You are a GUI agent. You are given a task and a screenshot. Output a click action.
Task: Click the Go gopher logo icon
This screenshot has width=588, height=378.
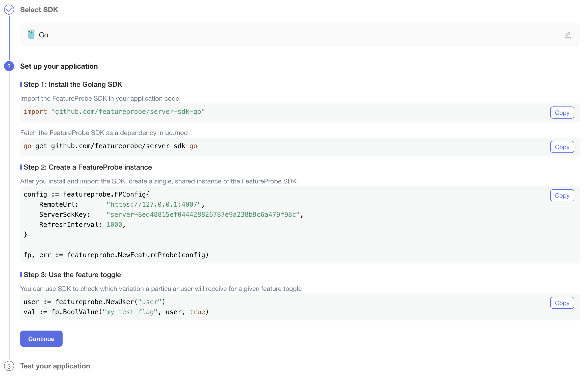pyautogui.click(x=31, y=35)
